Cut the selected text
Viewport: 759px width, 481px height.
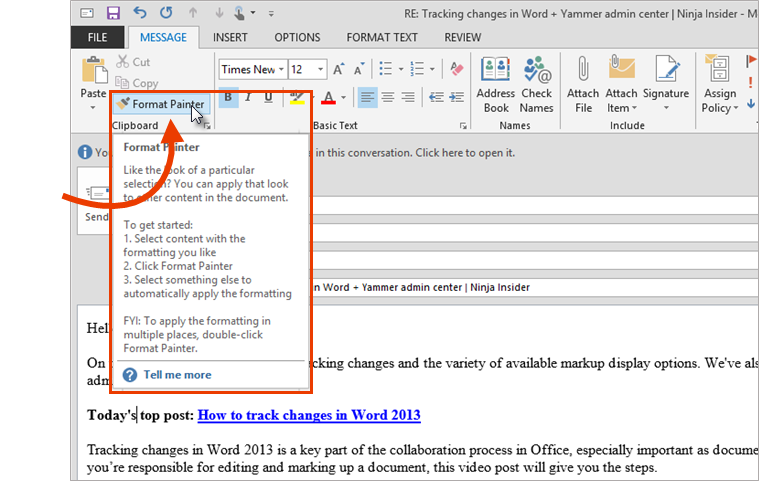click(133, 62)
